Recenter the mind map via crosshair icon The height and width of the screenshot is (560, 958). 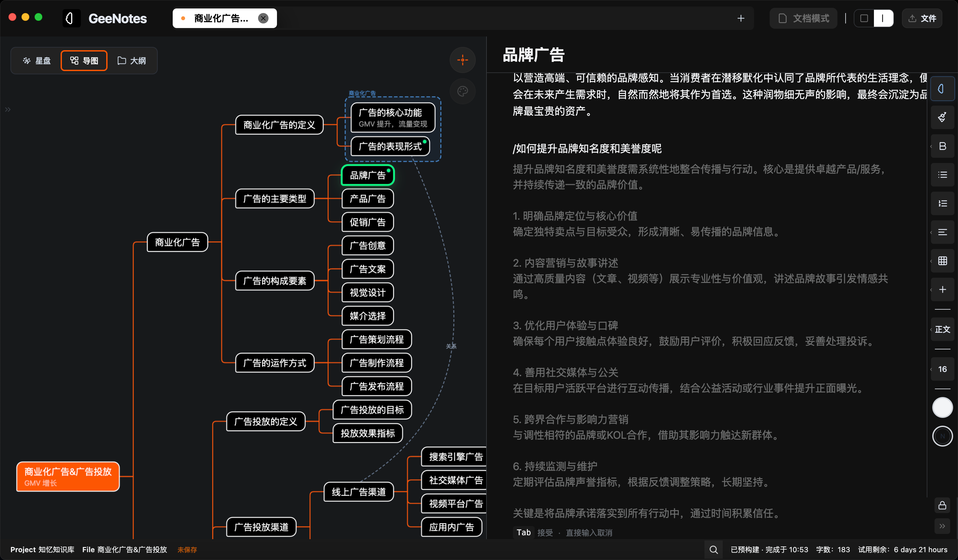pos(462,60)
